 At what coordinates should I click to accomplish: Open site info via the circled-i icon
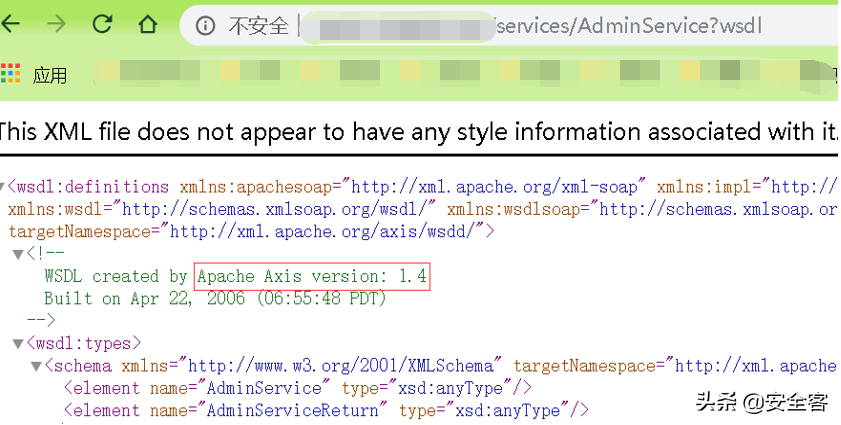click(206, 26)
